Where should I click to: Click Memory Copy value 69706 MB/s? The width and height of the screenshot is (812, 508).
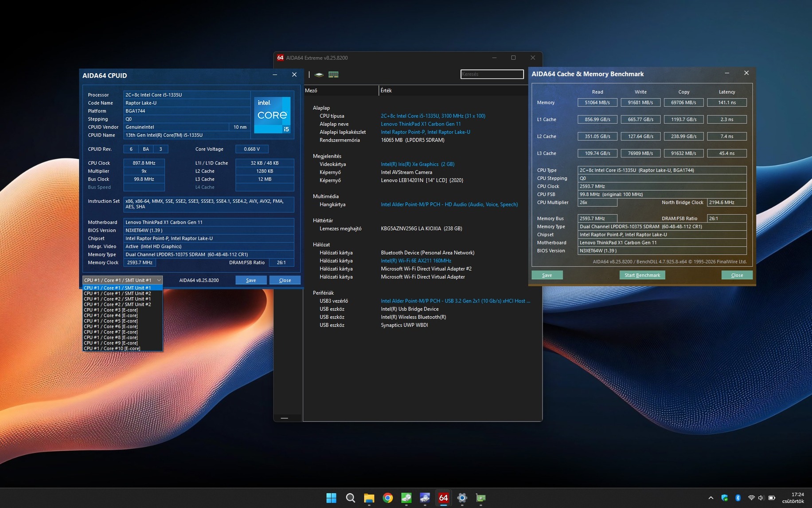coord(683,102)
